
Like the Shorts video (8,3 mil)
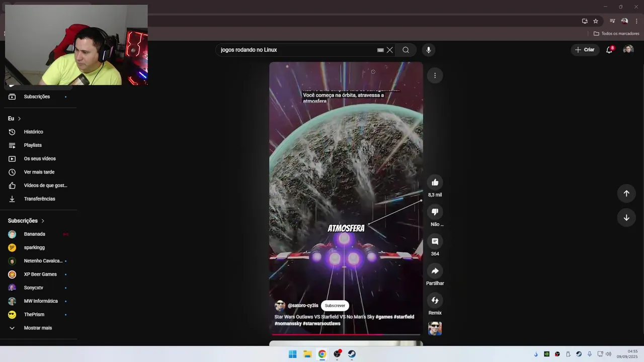click(435, 183)
